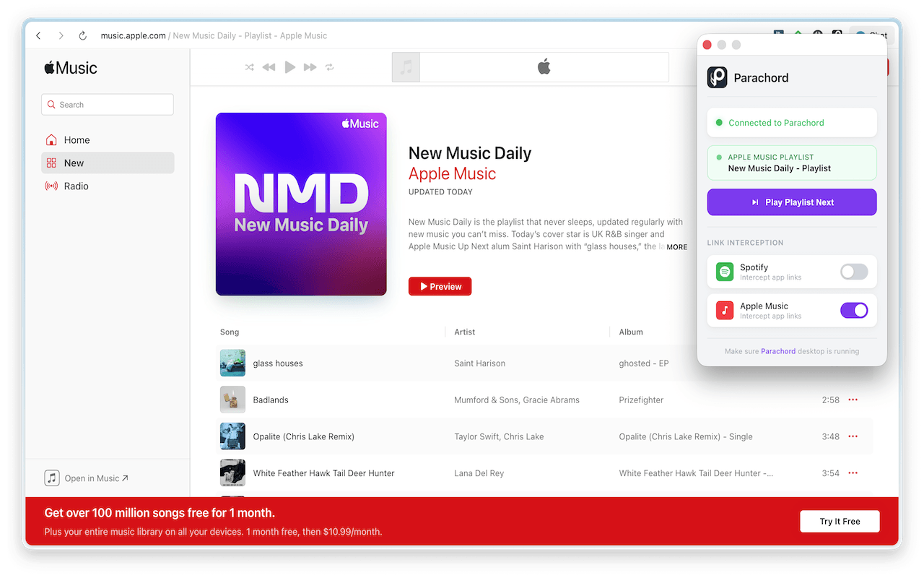This screenshot has height=578, width=924.
Task: Skip to next track with the forward icon
Action: [x=310, y=67]
